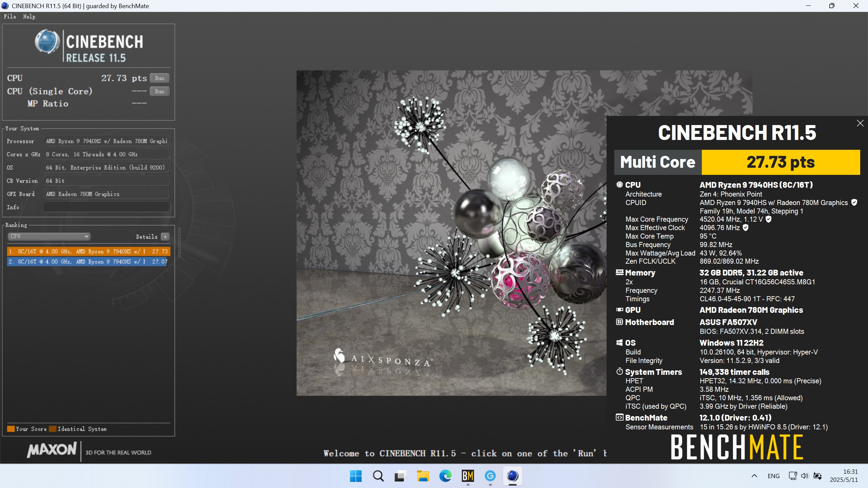Click the Info input field
Screen dimensions: 868x488
coord(106,207)
